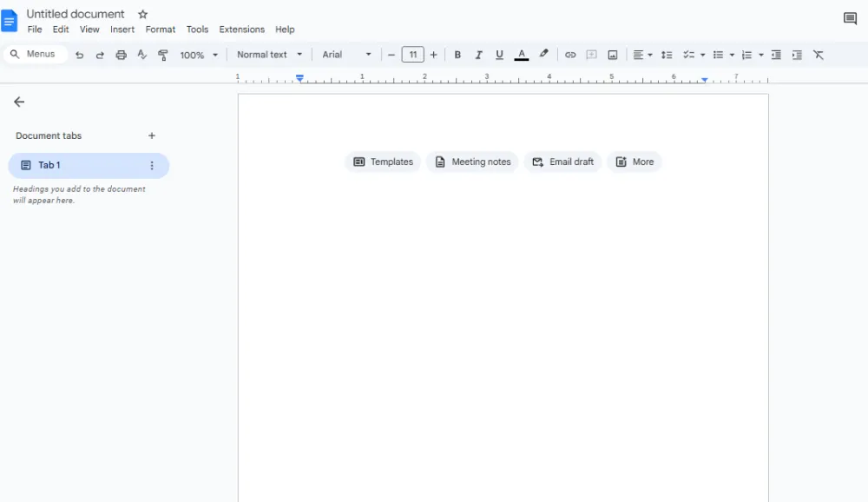The width and height of the screenshot is (868, 502).
Task: Click the clear formatting icon
Action: click(x=818, y=55)
